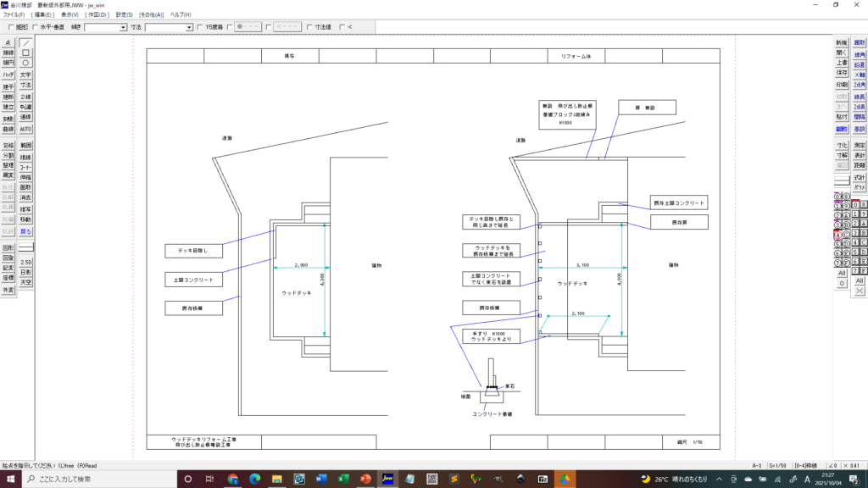Click the 開く open file button
The image size is (868, 488).
tap(841, 53)
